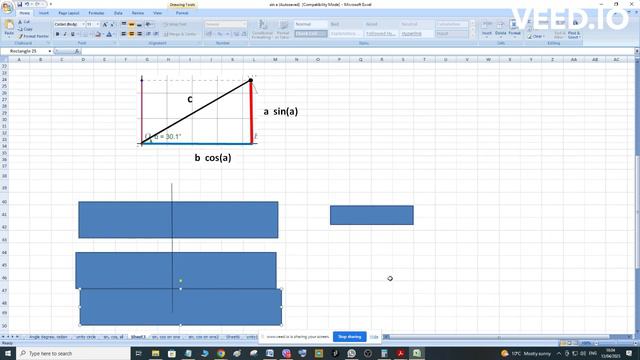This screenshot has height=360, width=640.
Task: Open the Clear menu in Editing group
Action: [x=536, y=36]
